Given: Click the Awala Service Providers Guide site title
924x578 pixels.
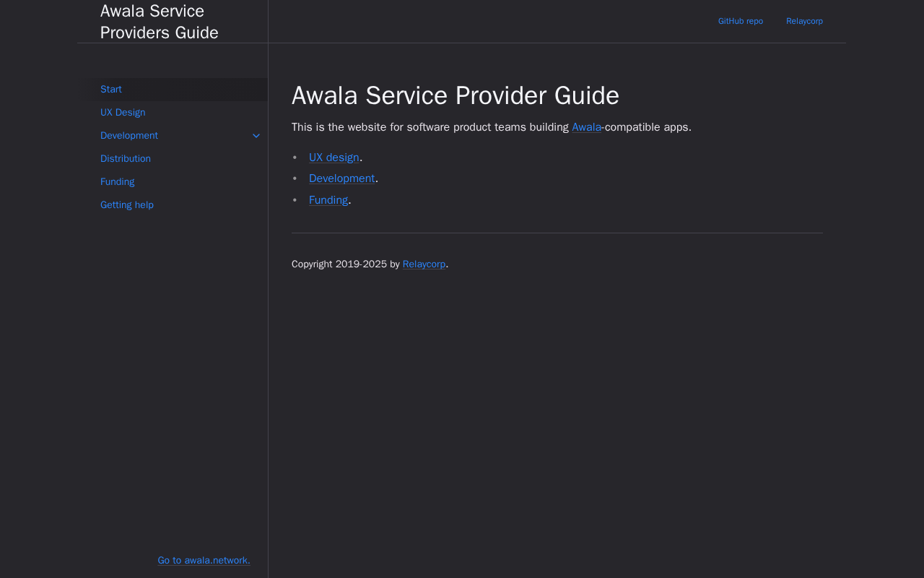Looking at the screenshot, I should pos(160,22).
